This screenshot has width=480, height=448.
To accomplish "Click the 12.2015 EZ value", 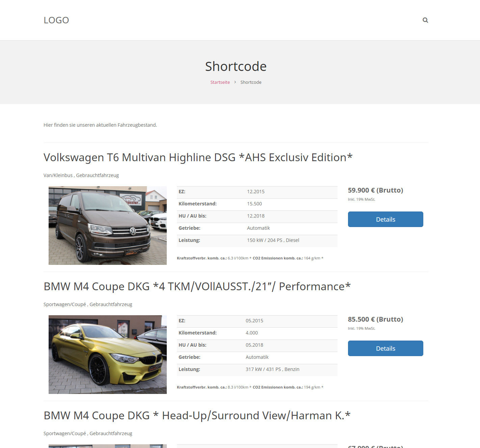I will (256, 192).
